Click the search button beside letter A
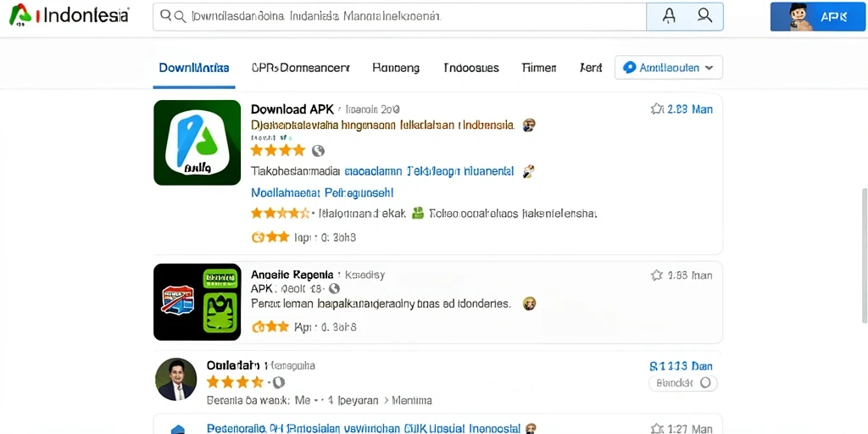 coord(704,16)
